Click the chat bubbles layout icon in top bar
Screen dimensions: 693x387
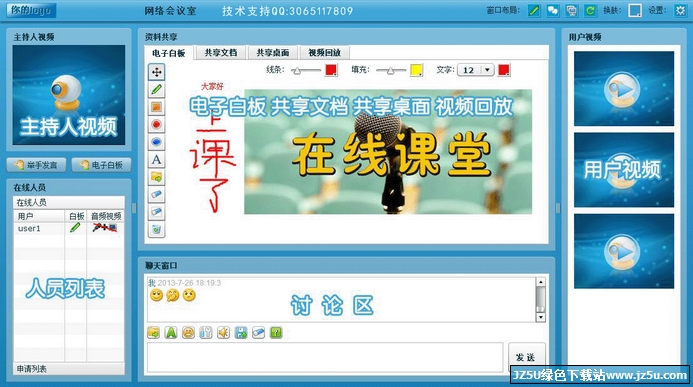pyautogui.click(x=552, y=10)
